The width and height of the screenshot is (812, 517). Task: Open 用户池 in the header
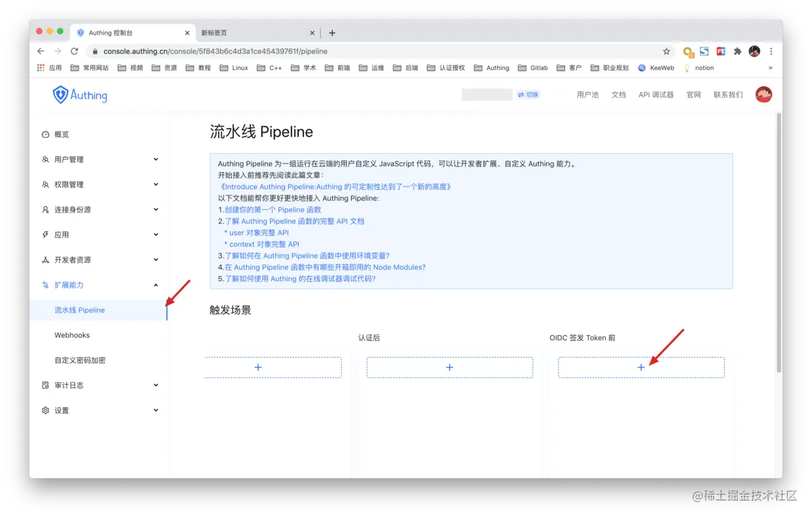[587, 95]
